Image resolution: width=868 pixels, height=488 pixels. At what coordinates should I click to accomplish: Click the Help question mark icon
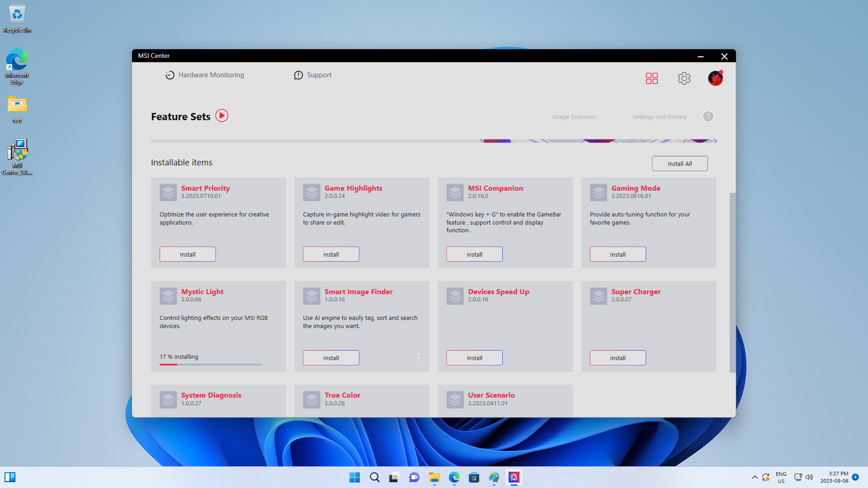tap(708, 116)
